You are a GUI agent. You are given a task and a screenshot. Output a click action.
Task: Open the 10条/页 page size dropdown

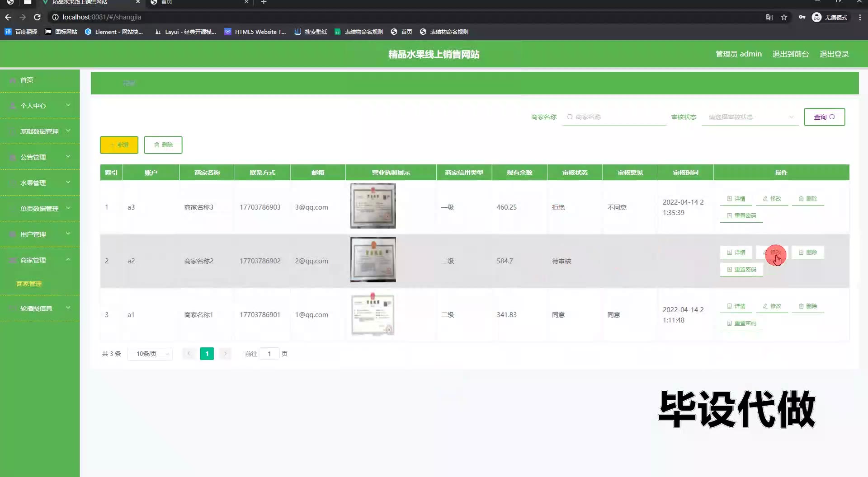(151, 354)
